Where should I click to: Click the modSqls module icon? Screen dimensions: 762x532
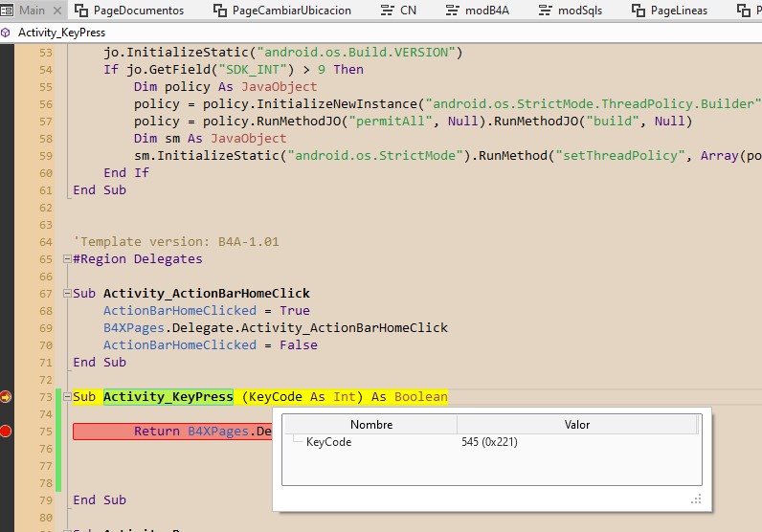pos(546,11)
